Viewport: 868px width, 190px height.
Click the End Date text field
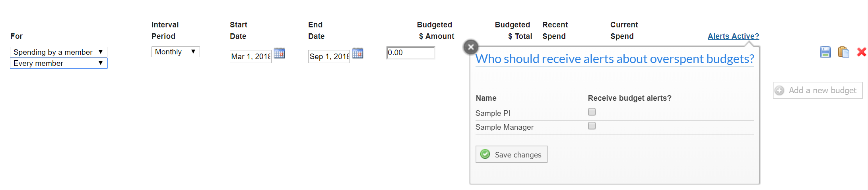329,56
